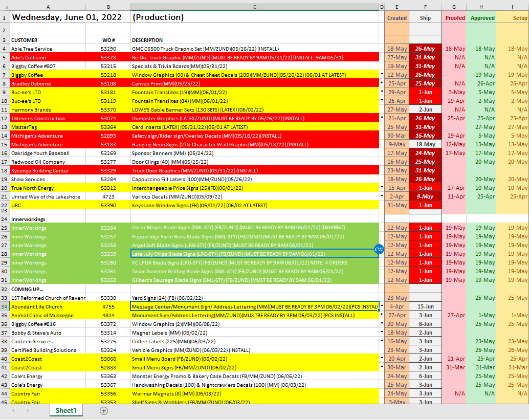The width and height of the screenshot is (529, 420).
Task: Click Message Center/Monument Sign description
Action: (255, 306)
